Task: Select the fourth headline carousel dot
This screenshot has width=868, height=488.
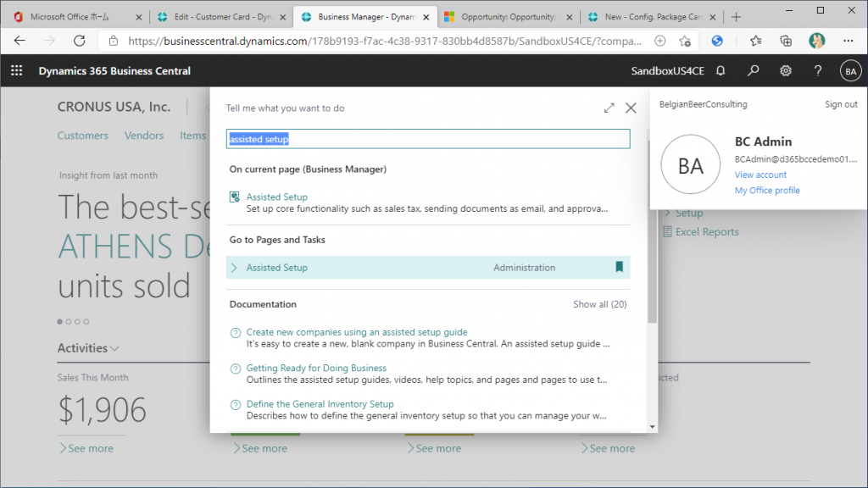Action: (86, 321)
